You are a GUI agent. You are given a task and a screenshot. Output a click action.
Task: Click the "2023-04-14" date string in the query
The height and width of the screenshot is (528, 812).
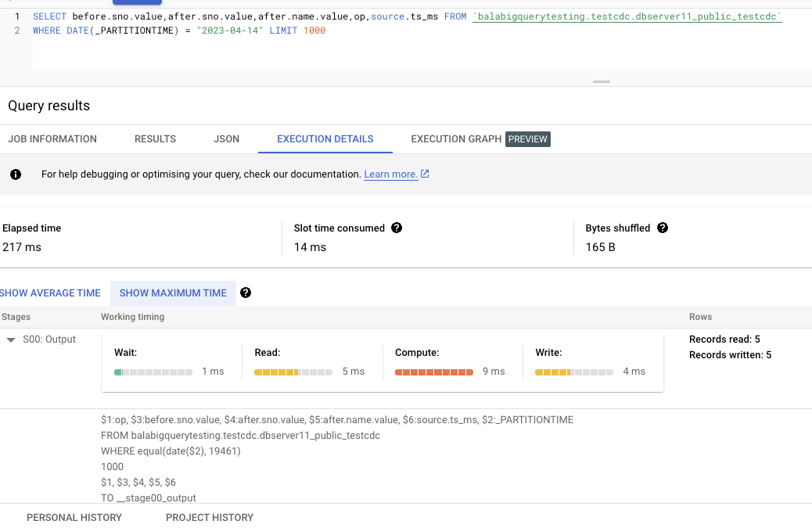pos(230,31)
